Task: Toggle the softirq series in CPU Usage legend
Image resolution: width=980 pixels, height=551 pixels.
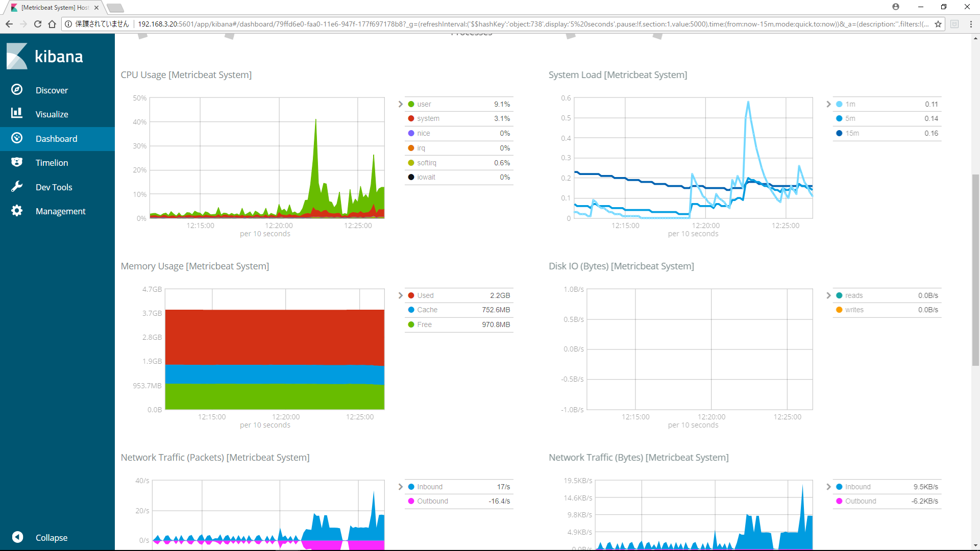Action: click(x=427, y=162)
